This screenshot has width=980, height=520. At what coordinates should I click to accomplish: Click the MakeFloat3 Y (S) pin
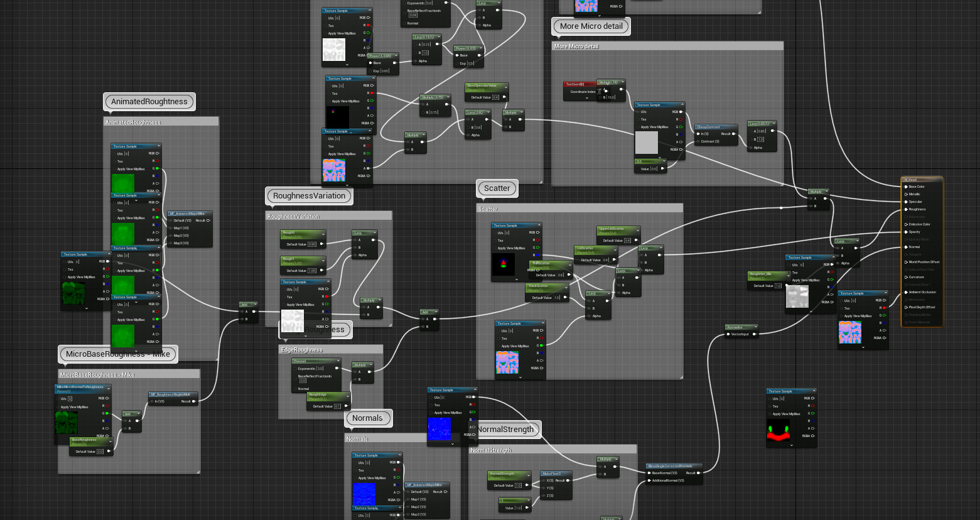(544, 488)
